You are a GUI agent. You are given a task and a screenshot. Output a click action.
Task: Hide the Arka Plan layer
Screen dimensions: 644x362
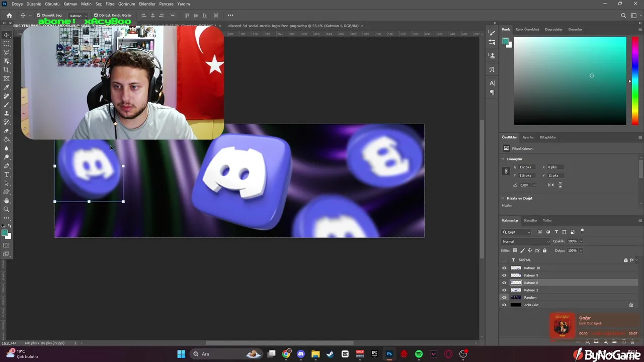(x=504, y=305)
